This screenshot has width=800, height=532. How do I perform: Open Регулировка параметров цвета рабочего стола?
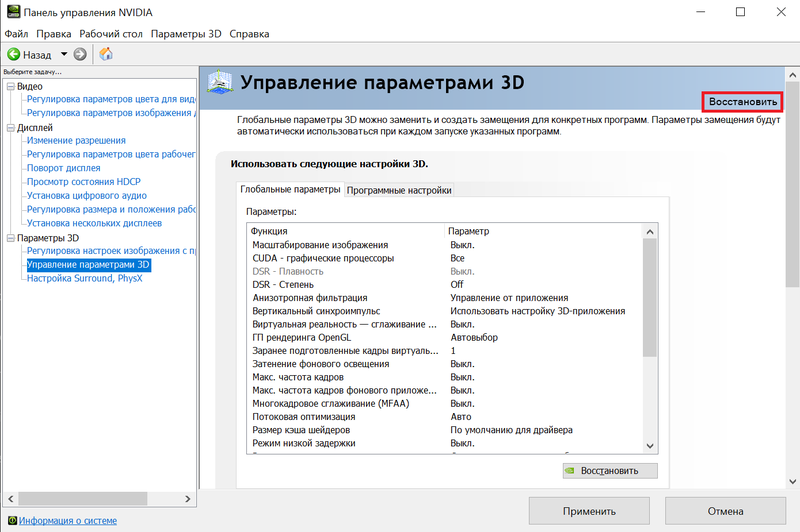point(111,154)
